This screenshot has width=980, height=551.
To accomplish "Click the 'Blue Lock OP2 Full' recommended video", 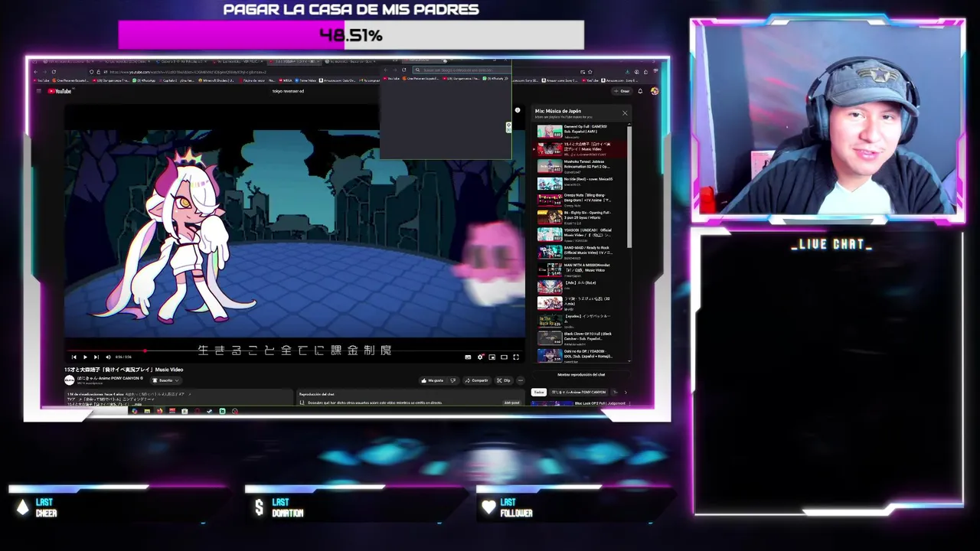I will coord(582,403).
